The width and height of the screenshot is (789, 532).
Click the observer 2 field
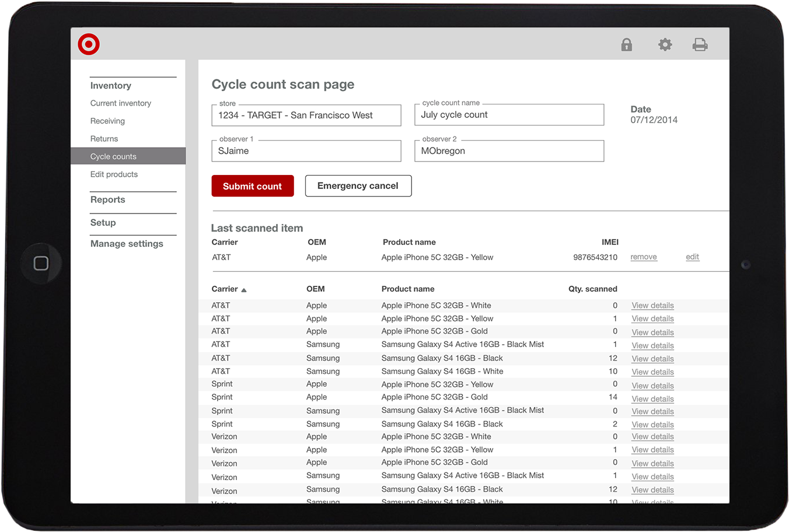pyautogui.click(x=509, y=151)
